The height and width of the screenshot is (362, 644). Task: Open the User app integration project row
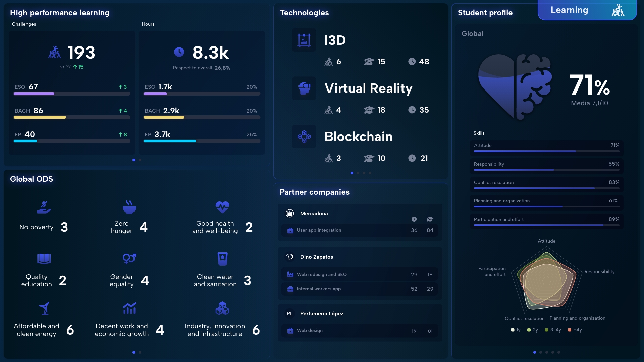pos(360,230)
